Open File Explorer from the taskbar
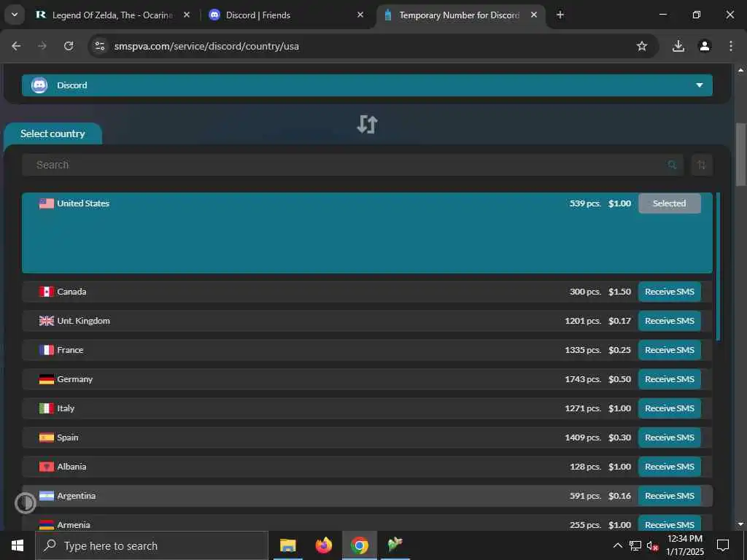This screenshot has width=747, height=560. (x=287, y=545)
